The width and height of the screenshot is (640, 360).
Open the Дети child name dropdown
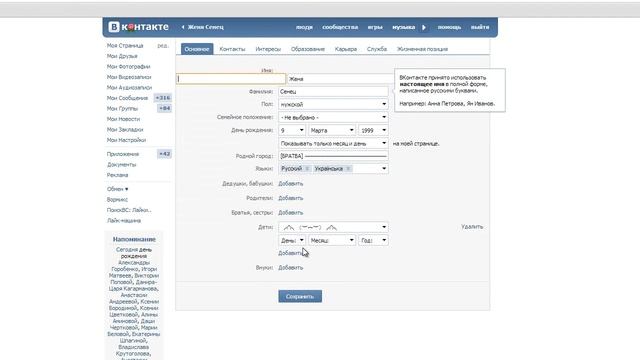point(333,227)
